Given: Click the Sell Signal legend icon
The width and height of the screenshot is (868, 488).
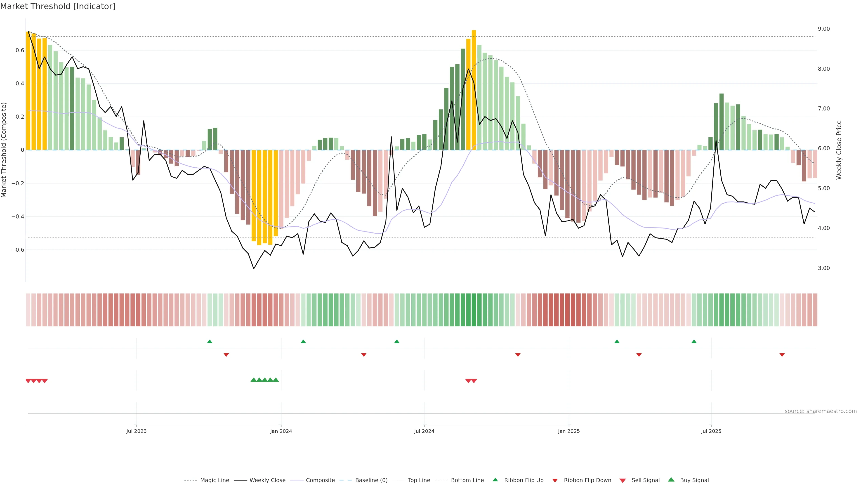Looking at the screenshot, I should (623, 481).
